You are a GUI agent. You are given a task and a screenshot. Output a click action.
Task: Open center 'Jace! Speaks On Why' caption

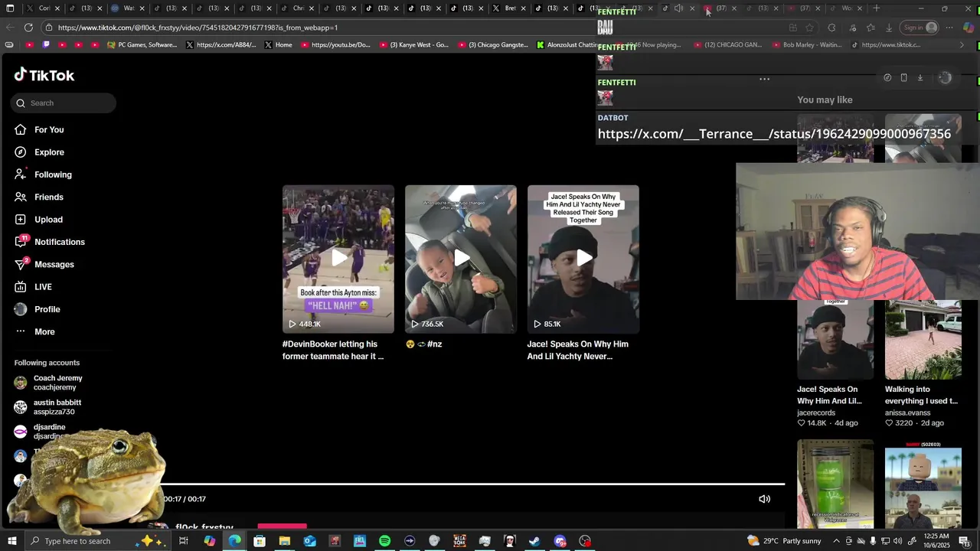[578, 350]
